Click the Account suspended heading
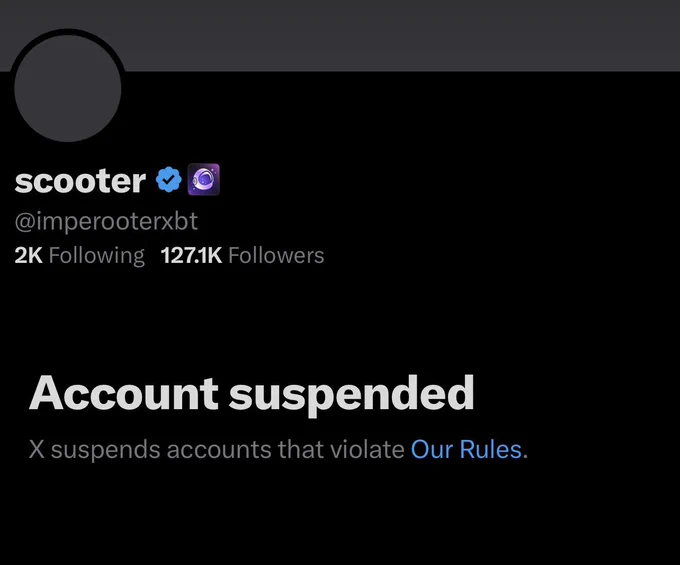Screen dimensions: 680x565 click(252, 393)
